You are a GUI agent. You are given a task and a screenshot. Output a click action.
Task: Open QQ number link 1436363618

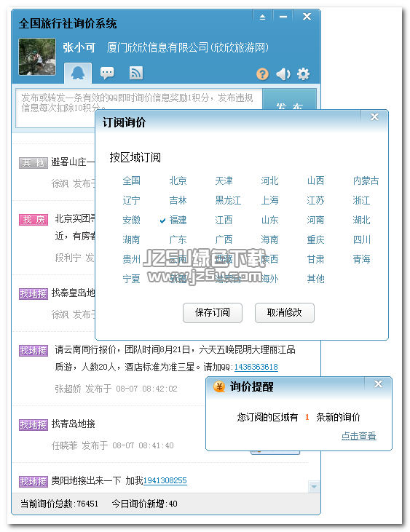(x=256, y=367)
